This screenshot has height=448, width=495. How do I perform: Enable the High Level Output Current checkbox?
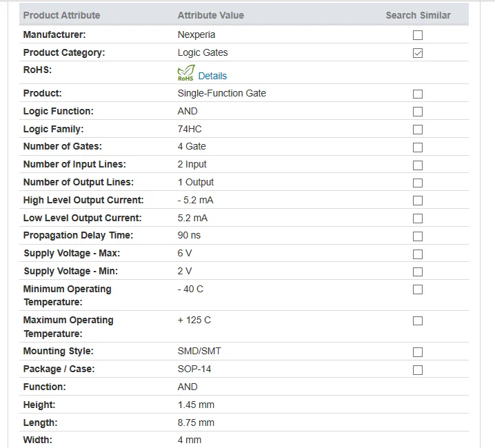click(417, 201)
